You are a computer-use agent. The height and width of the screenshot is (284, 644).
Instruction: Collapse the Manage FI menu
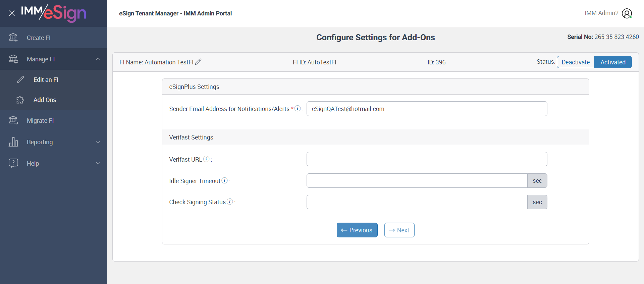(x=98, y=59)
